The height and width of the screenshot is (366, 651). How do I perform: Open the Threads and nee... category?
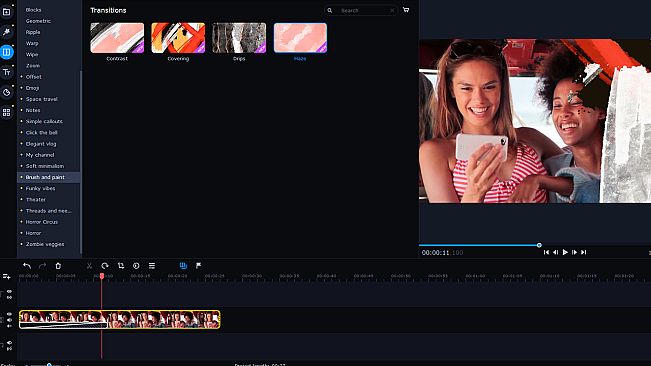click(x=49, y=211)
